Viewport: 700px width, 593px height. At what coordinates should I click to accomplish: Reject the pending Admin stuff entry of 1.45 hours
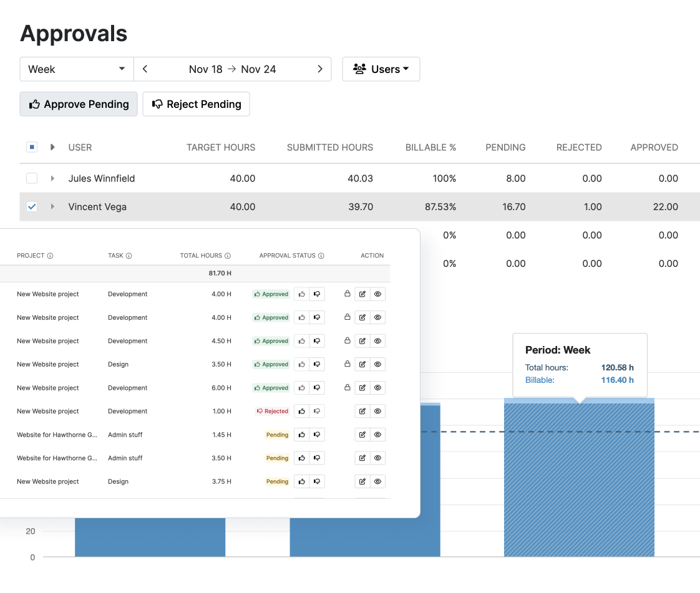tap(317, 435)
